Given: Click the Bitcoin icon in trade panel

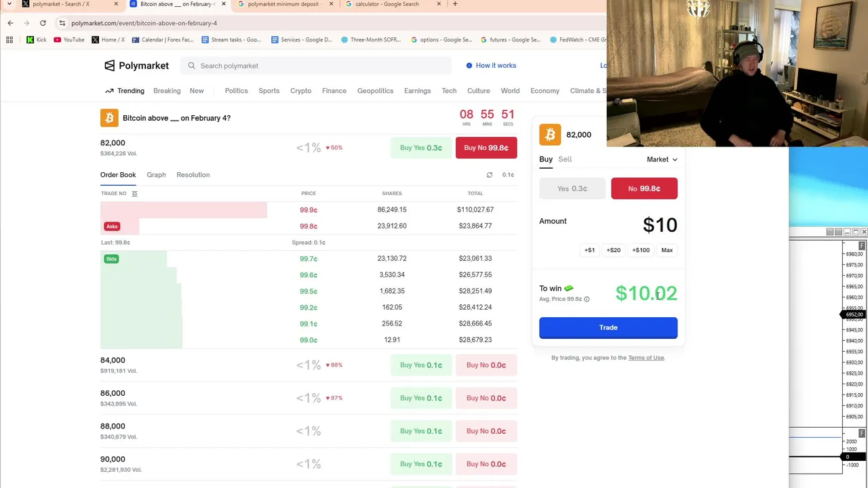Looking at the screenshot, I should (x=550, y=134).
